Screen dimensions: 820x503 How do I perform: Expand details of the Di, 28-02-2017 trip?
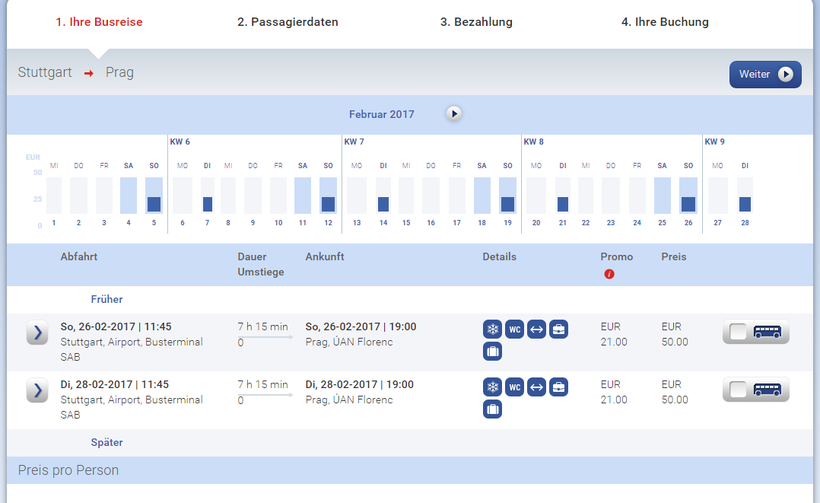37,390
